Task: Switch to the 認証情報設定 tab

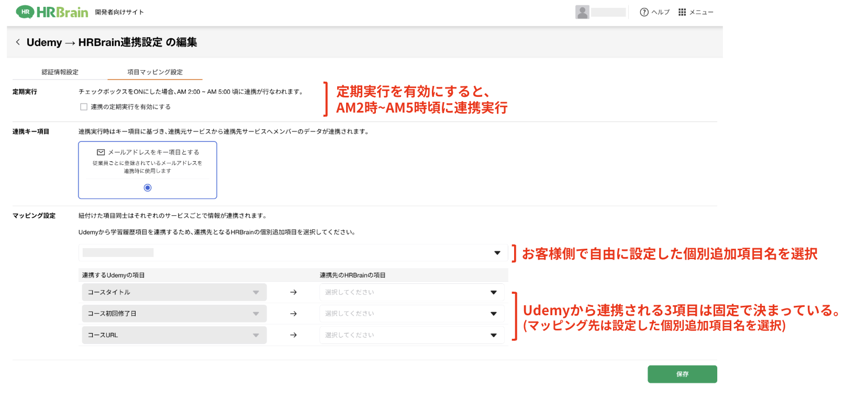Action: [x=60, y=72]
